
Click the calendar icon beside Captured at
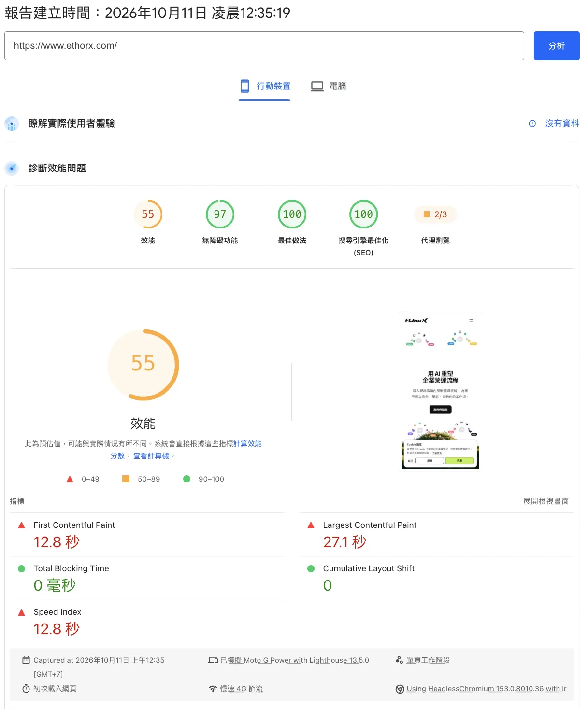click(x=26, y=660)
